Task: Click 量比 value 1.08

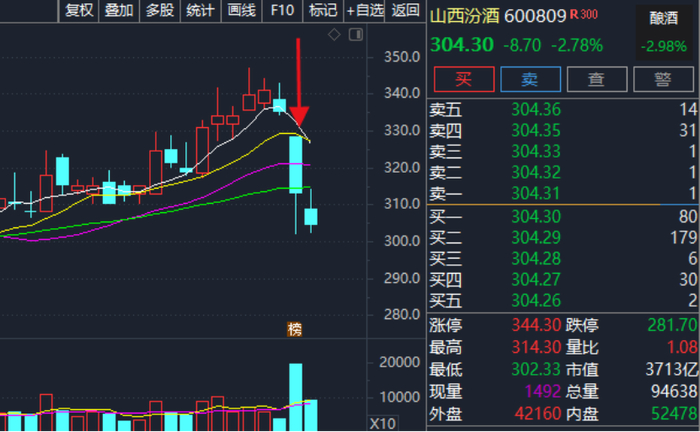Action: click(x=682, y=347)
